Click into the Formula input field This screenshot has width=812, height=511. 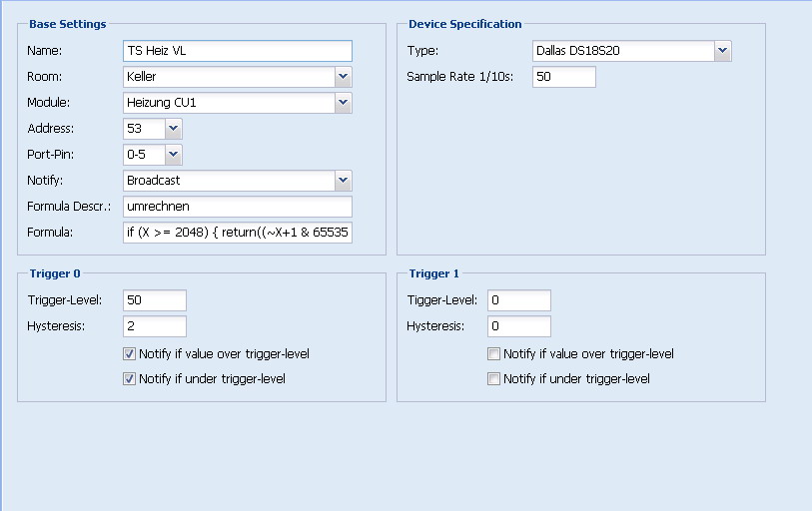pyautogui.click(x=237, y=233)
